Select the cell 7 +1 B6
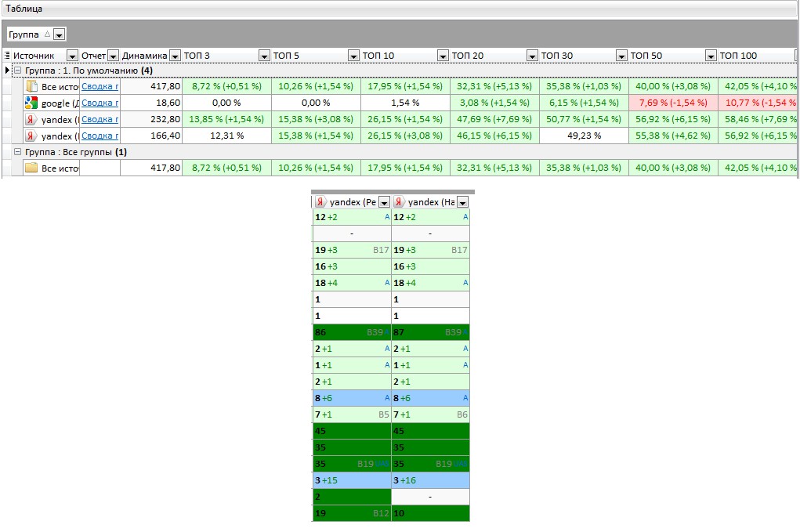 (430, 414)
